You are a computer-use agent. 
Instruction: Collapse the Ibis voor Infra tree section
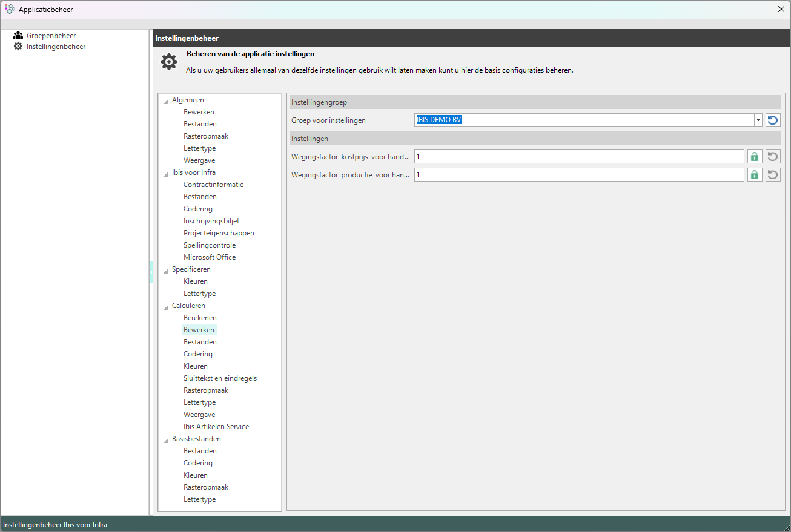pyautogui.click(x=166, y=174)
